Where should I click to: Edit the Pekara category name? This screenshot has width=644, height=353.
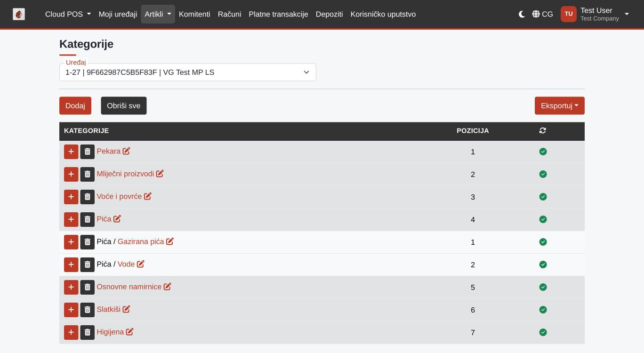(x=126, y=151)
